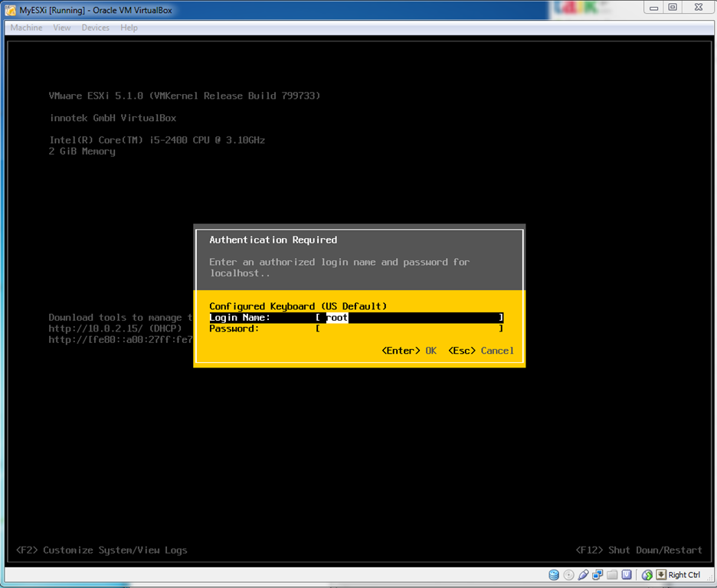This screenshot has height=588, width=717.
Task: Click the hard disks icon in status bar
Action: (553, 575)
